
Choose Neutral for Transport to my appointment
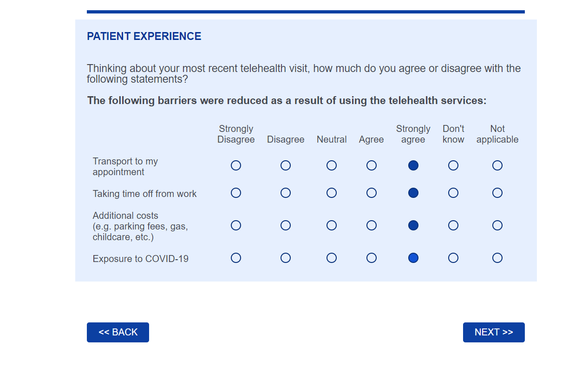pyautogui.click(x=332, y=165)
